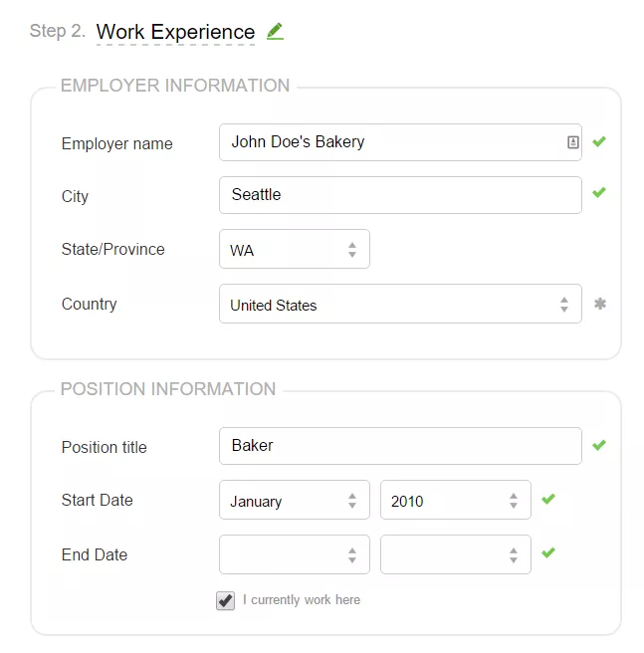The height and width of the screenshot is (653, 644).
Task: Open the Country dropdown showing United States
Action: point(400,304)
